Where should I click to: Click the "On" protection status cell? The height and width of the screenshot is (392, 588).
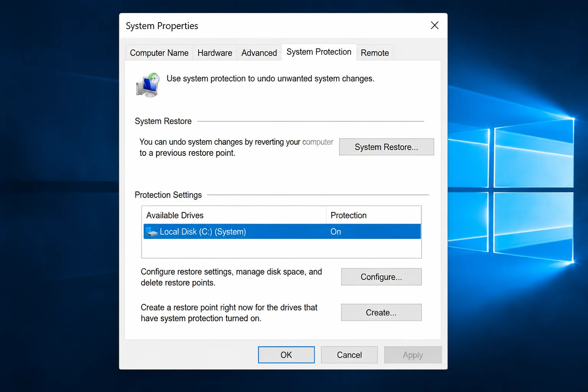(336, 232)
